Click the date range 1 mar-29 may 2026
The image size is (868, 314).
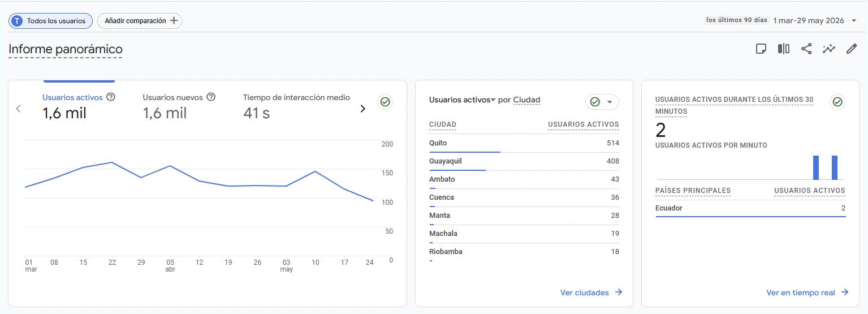pyautogui.click(x=809, y=21)
